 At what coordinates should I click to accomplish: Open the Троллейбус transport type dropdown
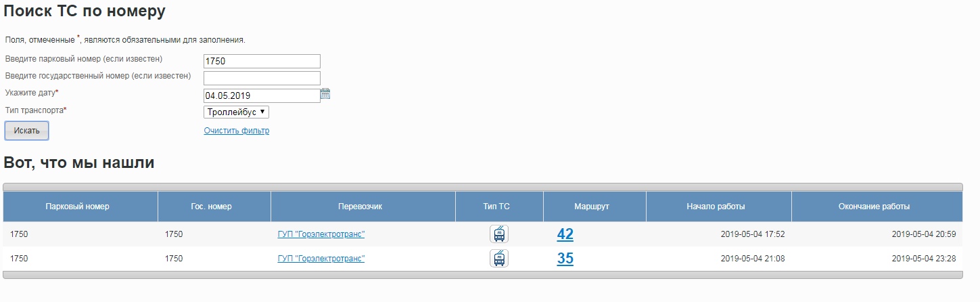click(236, 112)
